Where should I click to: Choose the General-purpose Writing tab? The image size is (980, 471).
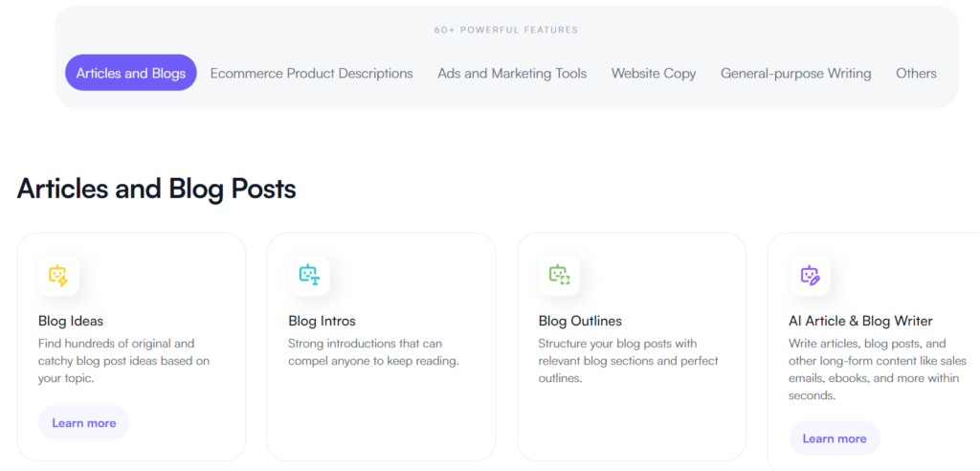pos(795,73)
